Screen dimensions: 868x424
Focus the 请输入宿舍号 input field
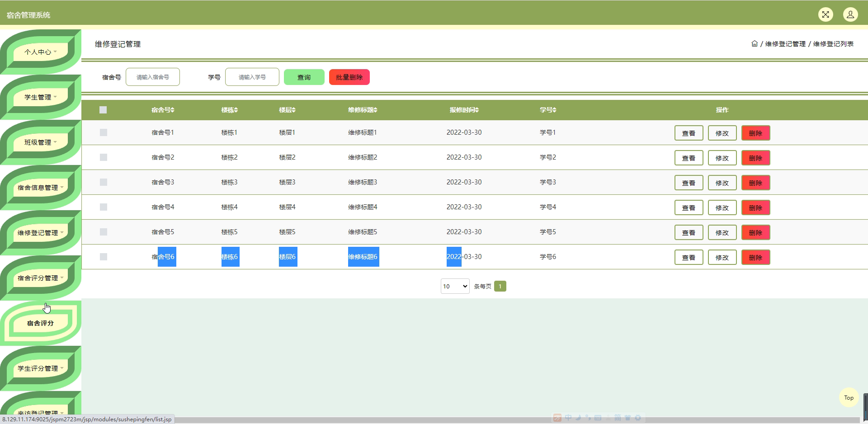point(153,77)
